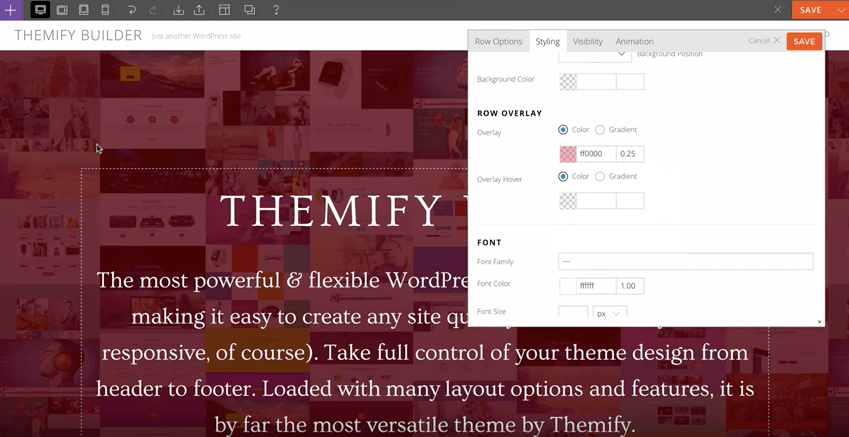Click the export upload icon
The height and width of the screenshot is (437, 849).
199,10
